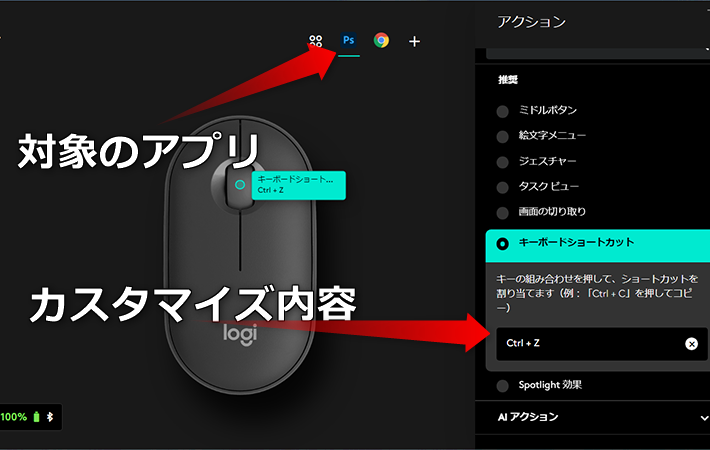Screen dimensions: 710x450
Task: Add a new application with the plus icon
Action: click(x=414, y=42)
